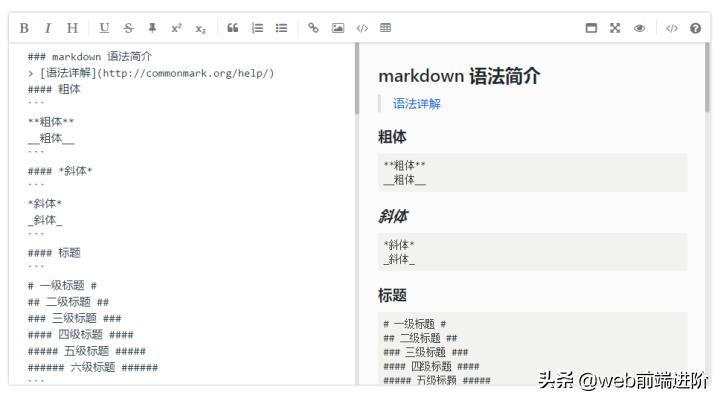Enter fullscreen editing mode

[615, 28]
